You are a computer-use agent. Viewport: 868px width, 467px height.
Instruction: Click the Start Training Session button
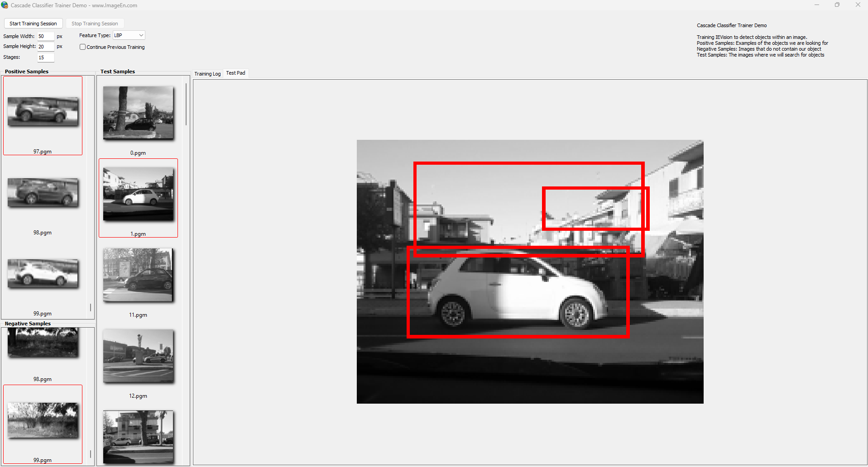(33, 24)
